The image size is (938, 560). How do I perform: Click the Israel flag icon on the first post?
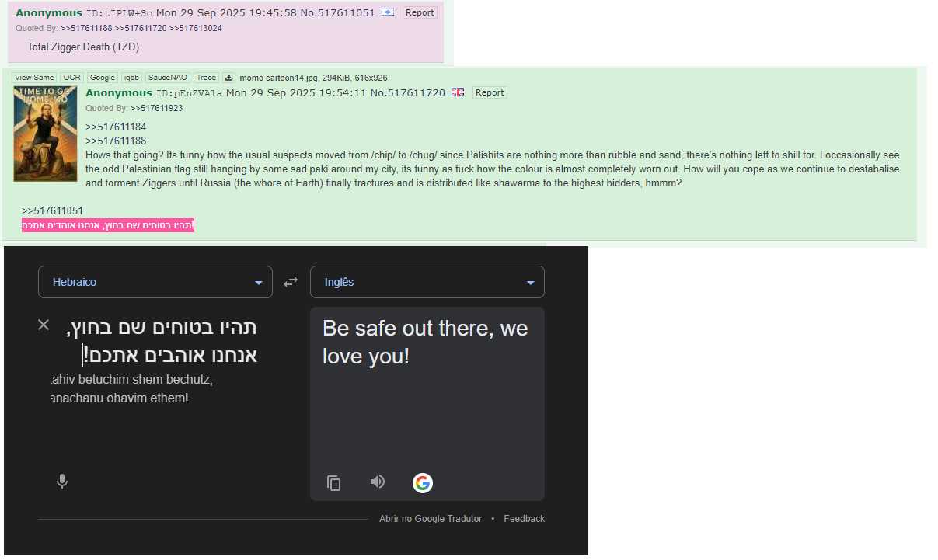388,12
